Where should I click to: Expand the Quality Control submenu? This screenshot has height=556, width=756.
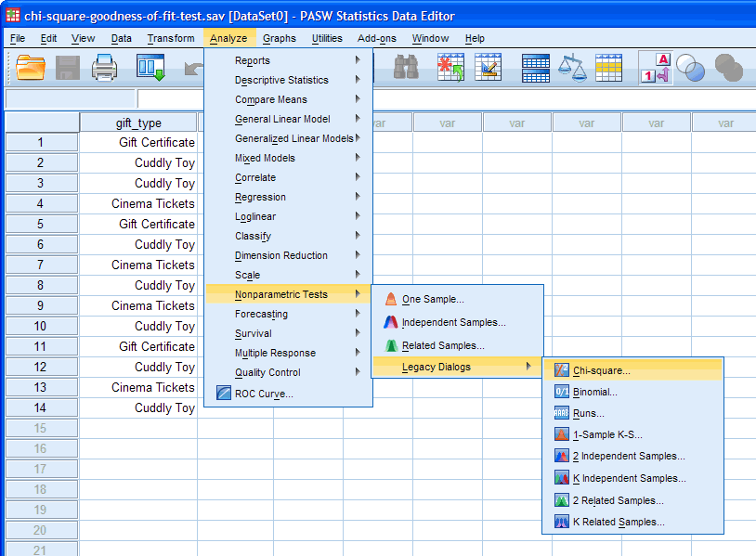[288, 372]
